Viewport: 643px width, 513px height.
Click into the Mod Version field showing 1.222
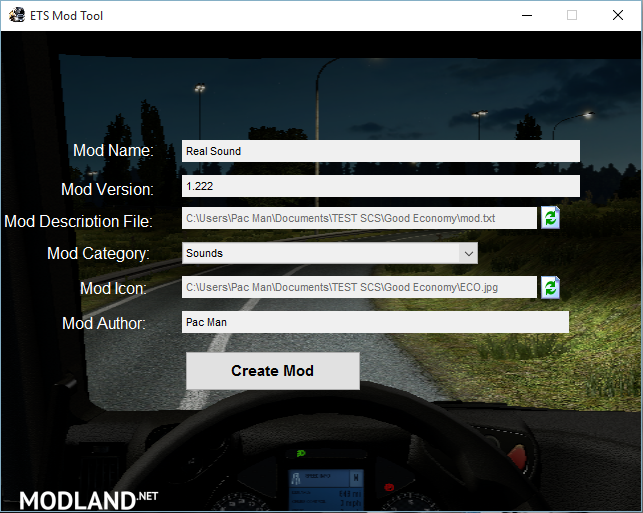pos(381,186)
